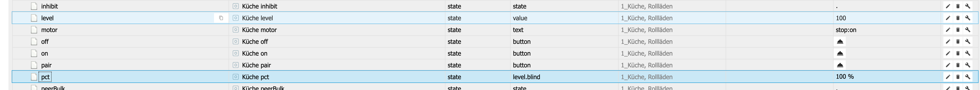Trigger the off button bell icon
980x90 pixels.
(x=840, y=41)
